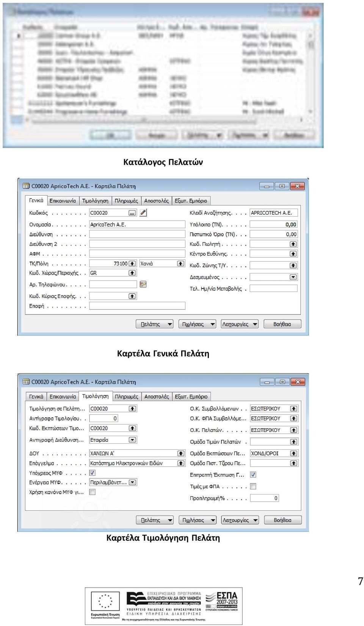The height and width of the screenshot is (626, 364).
Task: Click the Κλειδί Αναζήτησης field showing APRICOTECH A.E.
Action: 274,213
